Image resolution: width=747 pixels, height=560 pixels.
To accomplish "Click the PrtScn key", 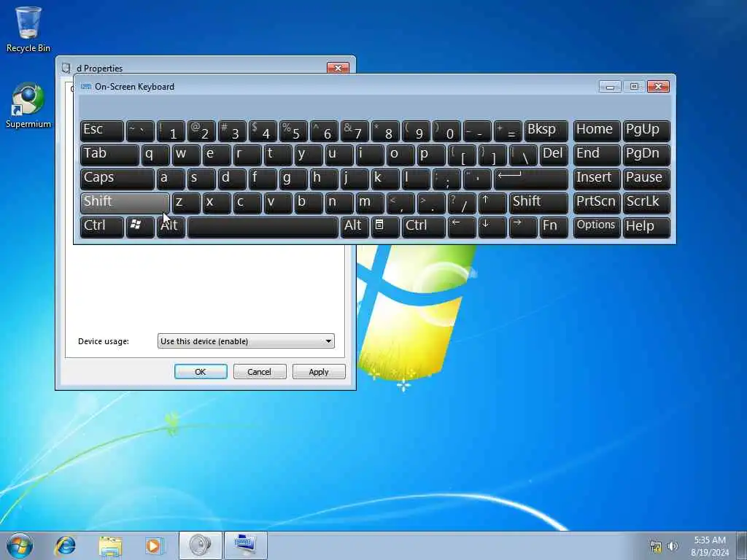I will click(597, 203).
